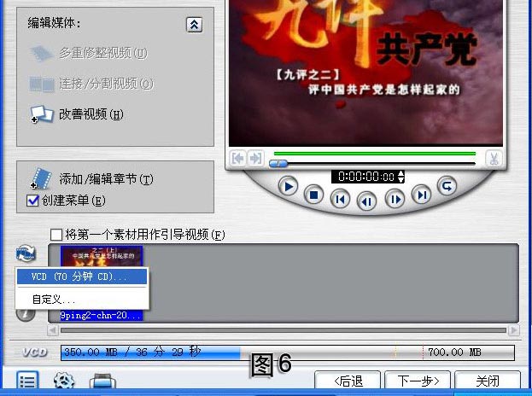Click the Play button in preview controls
The height and width of the screenshot is (396, 532).
point(289,186)
